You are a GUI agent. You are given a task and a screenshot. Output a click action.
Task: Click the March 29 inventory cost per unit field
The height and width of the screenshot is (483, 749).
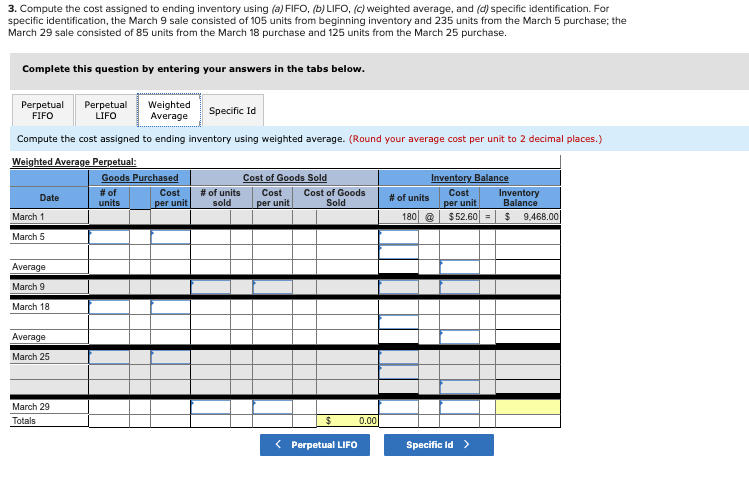point(460,407)
